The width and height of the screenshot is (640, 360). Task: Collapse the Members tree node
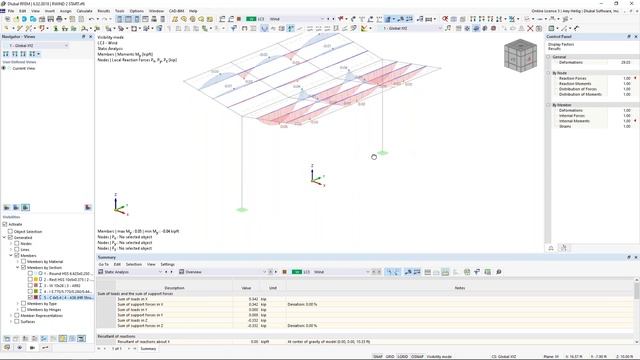pos(11,256)
